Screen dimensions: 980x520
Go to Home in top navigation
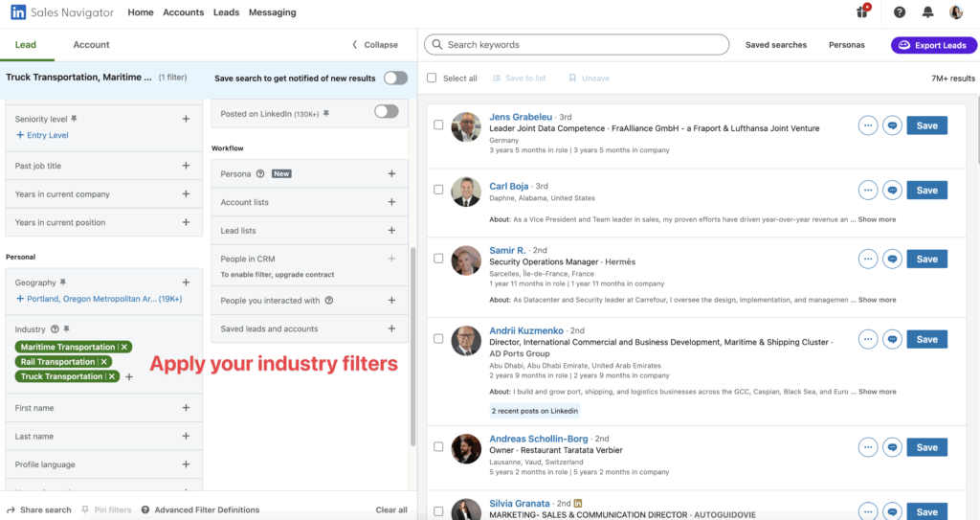tap(141, 12)
